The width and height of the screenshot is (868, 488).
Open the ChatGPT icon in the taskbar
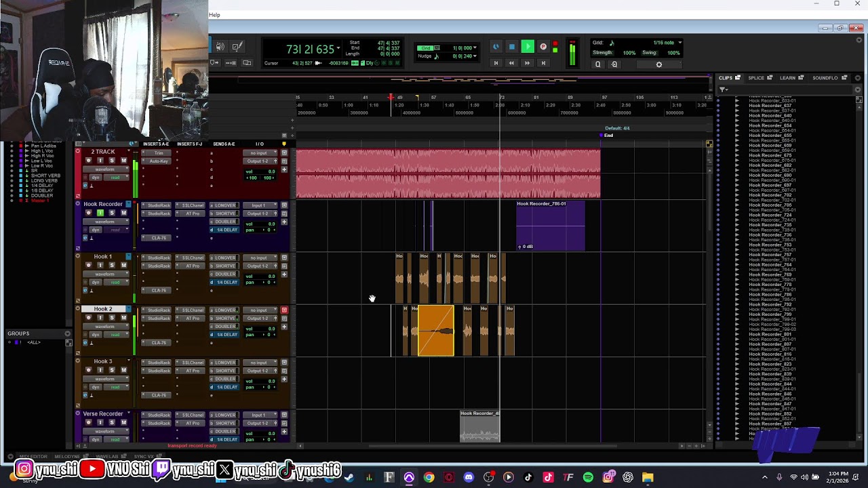(x=628, y=478)
